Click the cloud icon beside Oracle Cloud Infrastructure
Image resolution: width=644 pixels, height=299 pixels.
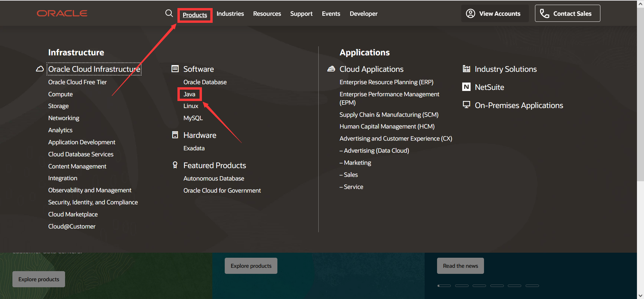pyautogui.click(x=40, y=69)
